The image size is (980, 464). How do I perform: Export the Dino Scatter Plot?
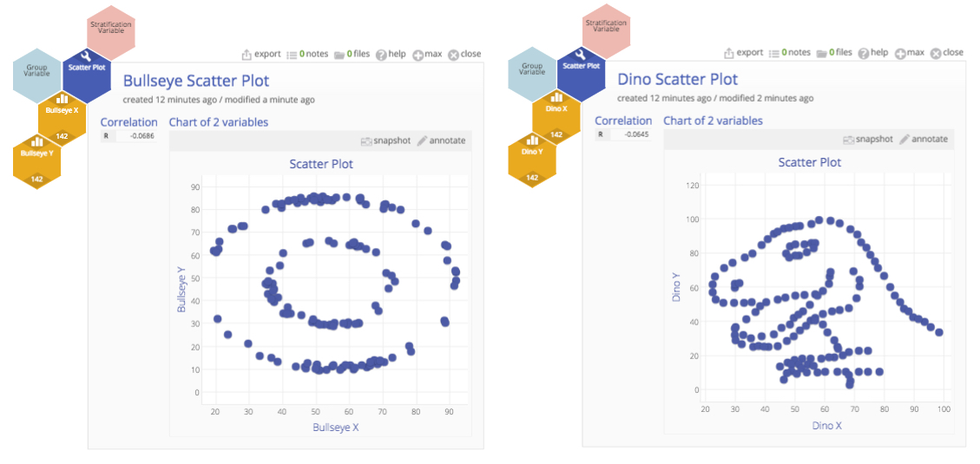pos(744,53)
